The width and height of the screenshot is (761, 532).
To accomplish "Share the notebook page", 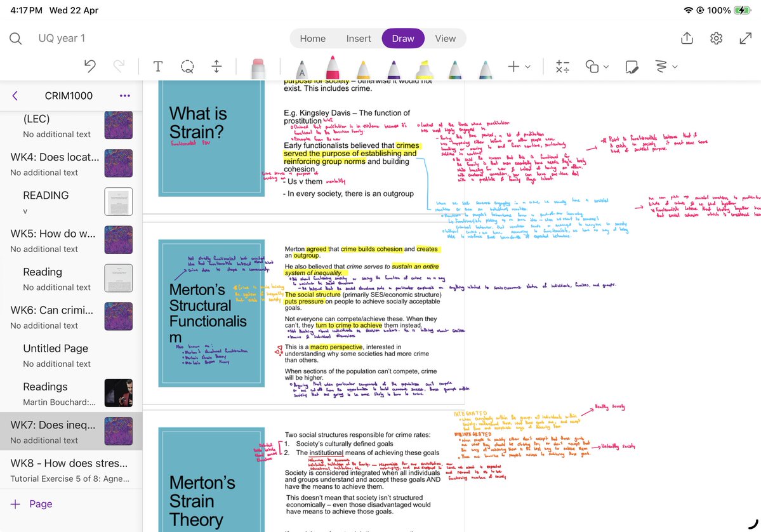I will [x=687, y=38].
